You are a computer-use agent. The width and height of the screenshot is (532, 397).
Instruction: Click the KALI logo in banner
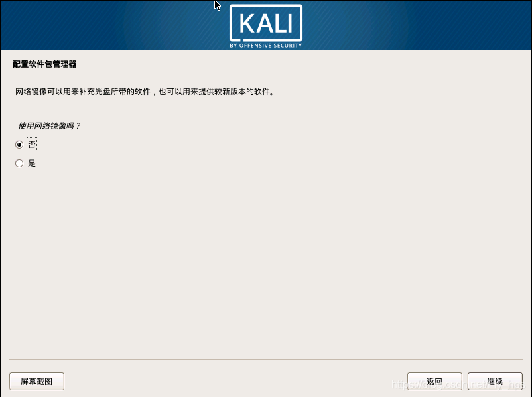tap(266, 26)
